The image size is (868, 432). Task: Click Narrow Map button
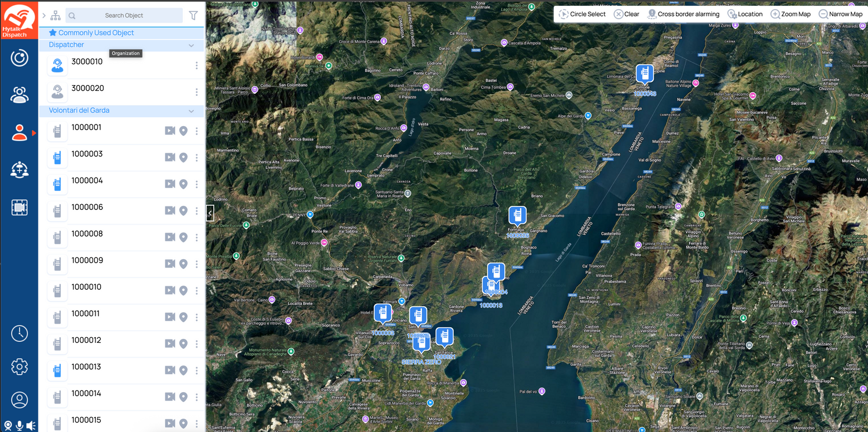[x=841, y=14]
